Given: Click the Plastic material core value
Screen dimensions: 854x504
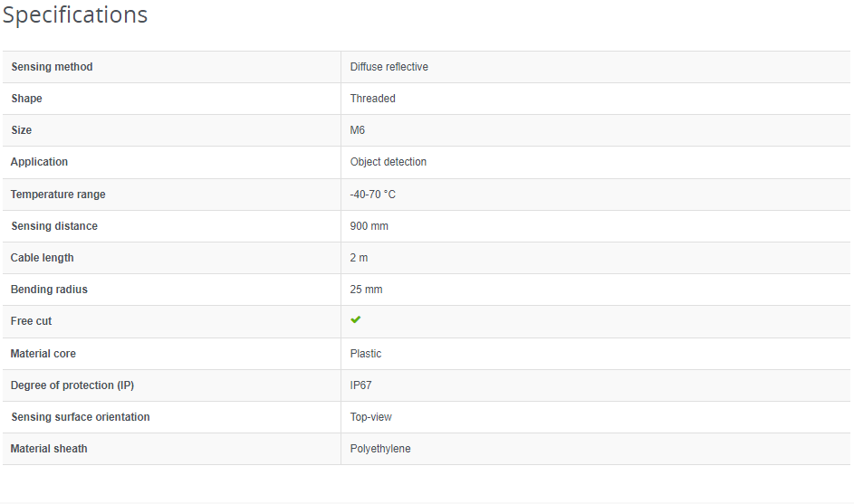Looking at the screenshot, I should (x=366, y=354).
